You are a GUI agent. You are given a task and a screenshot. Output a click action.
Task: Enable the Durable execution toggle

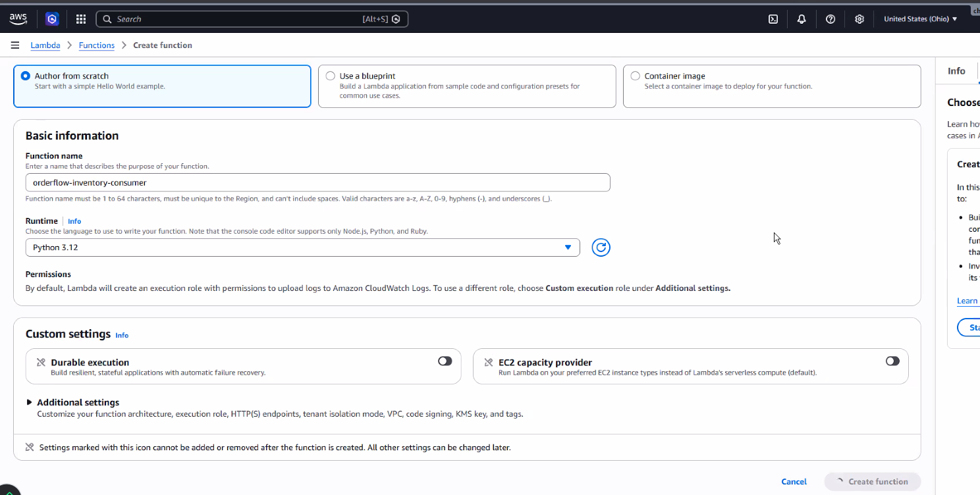445,361
